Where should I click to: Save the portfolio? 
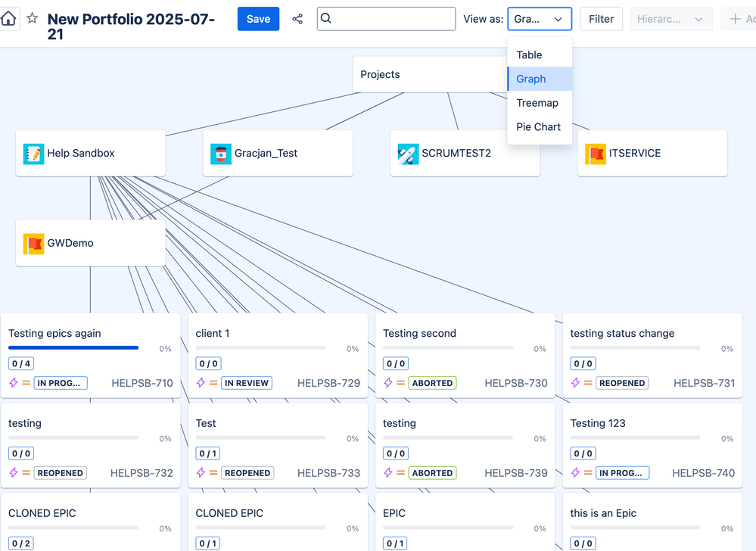(258, 19)
